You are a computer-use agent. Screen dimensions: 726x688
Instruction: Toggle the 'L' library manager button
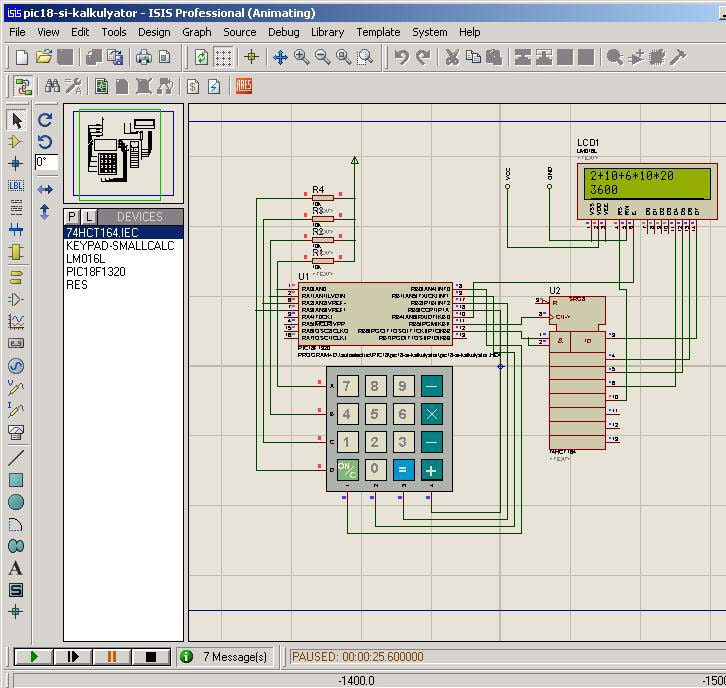(x=89, y=217)
